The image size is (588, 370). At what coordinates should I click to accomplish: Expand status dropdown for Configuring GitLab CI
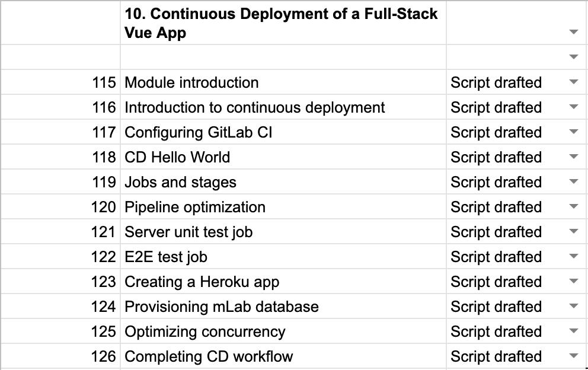(x=573, y=132)
